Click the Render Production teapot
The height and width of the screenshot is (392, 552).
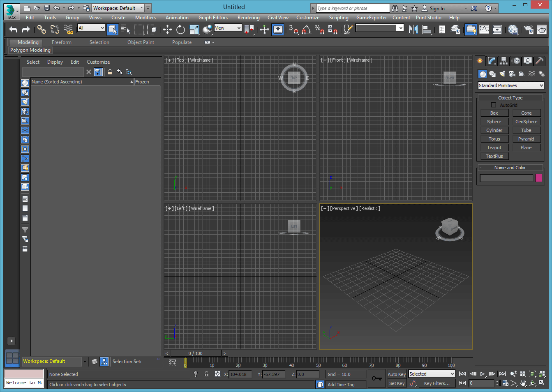[x=542, y=29]
